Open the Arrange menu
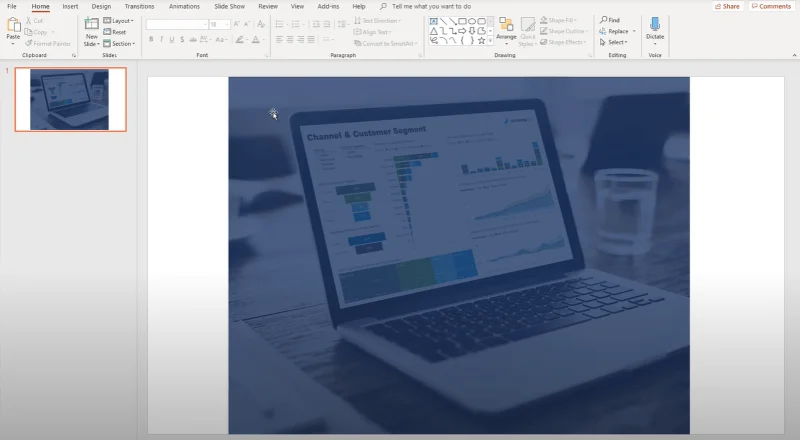 pyautogui.click(x=506, y=31)
